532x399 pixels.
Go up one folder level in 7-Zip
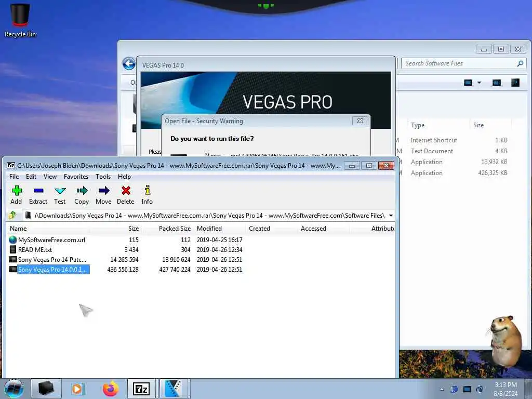(x=12, y=215)
